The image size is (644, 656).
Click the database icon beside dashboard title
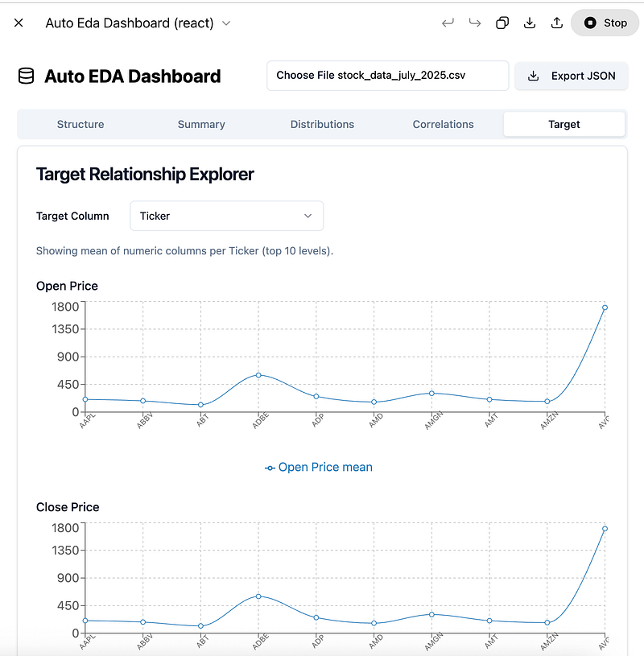click(x=26, y=76)
